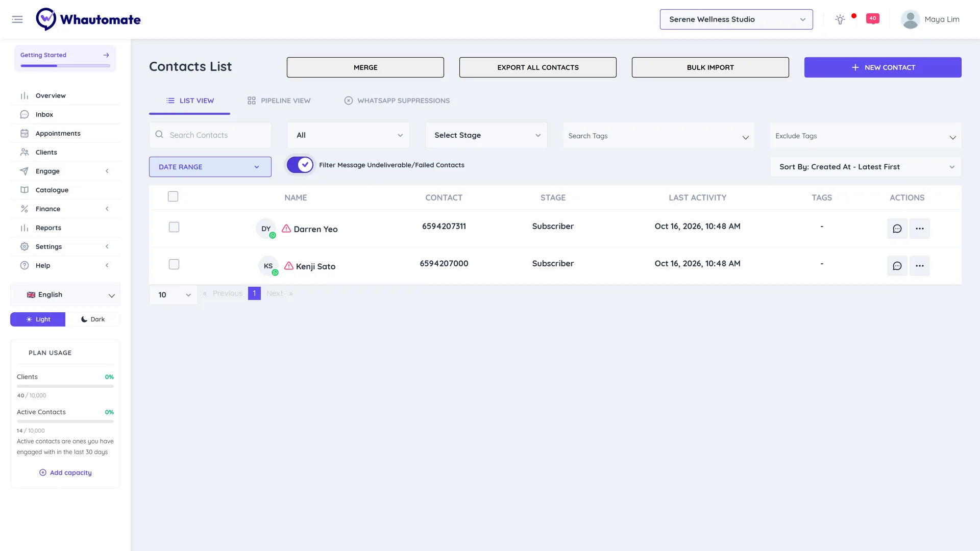980x551 pixels.
Task: Click the NEW CONTACT button
Action: click(883, 67)
